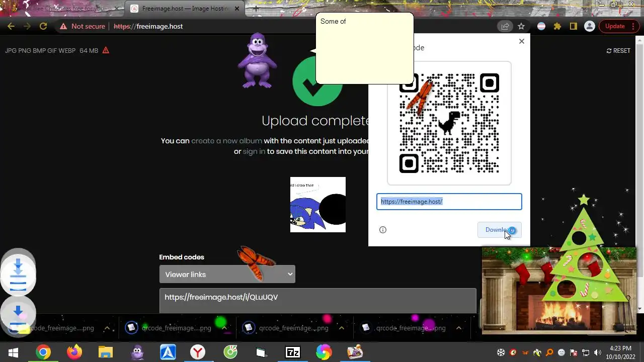
Task: Click the snowflake icon in system tray
Action: [501, 352]
